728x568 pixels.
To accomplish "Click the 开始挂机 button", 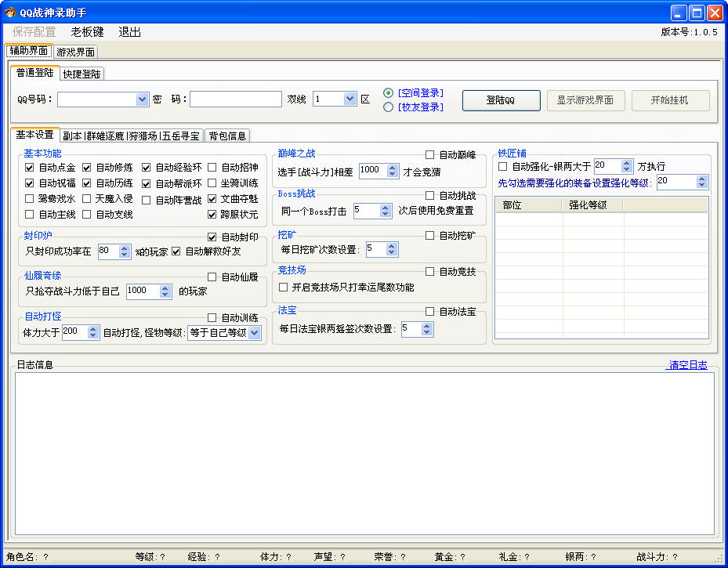I will tap(670, 100).
